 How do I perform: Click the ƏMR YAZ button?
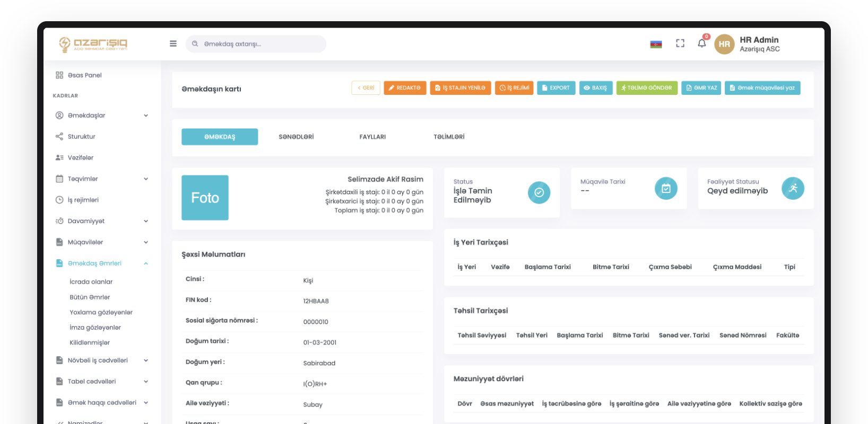point(701,88)
